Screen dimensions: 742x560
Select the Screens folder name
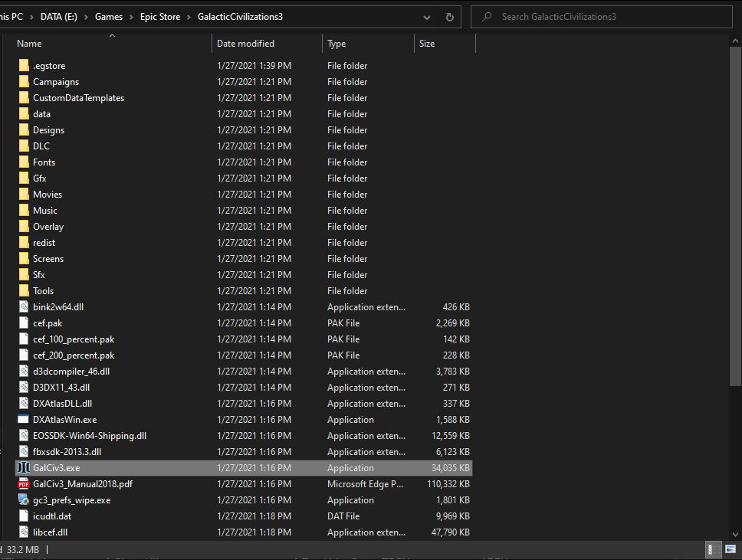pos(48,259)
